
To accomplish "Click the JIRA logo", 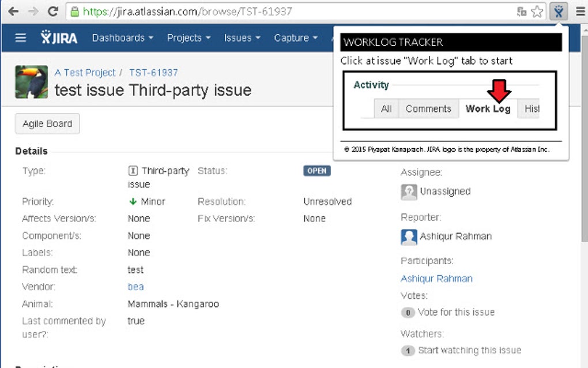I will pyautogui.click(x=59, y=37).
